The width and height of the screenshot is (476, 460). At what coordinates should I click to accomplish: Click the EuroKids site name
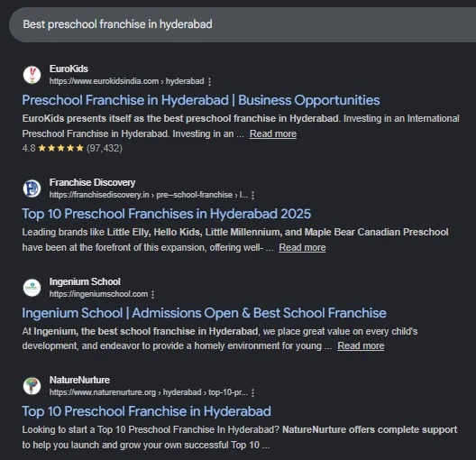pyautogui.click(x=69, y=69)
